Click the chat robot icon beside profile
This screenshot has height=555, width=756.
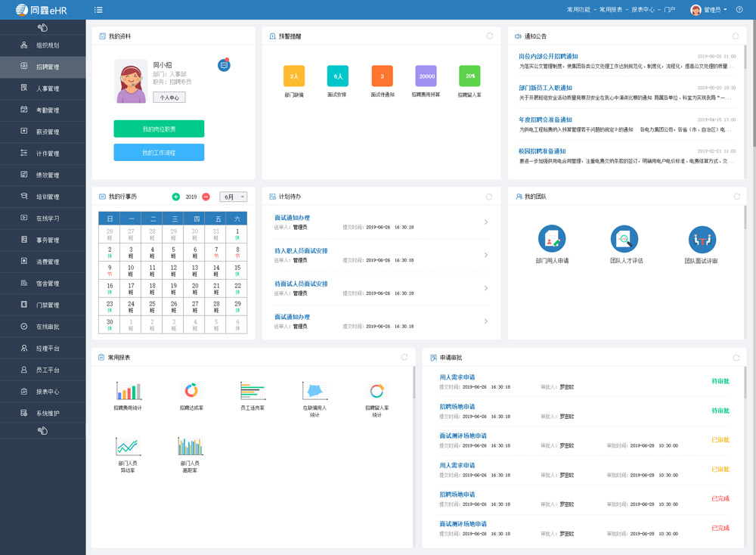pos(224,65)
